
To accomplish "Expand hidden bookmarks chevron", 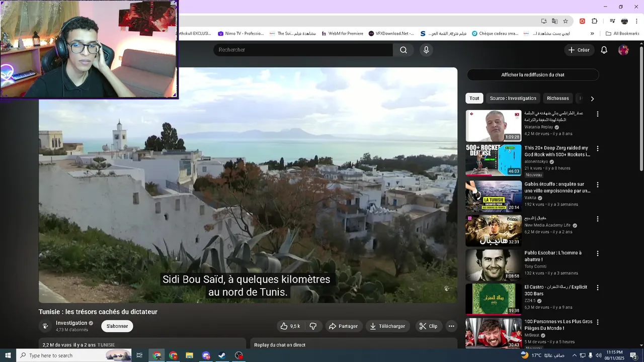I will [592, 34].
